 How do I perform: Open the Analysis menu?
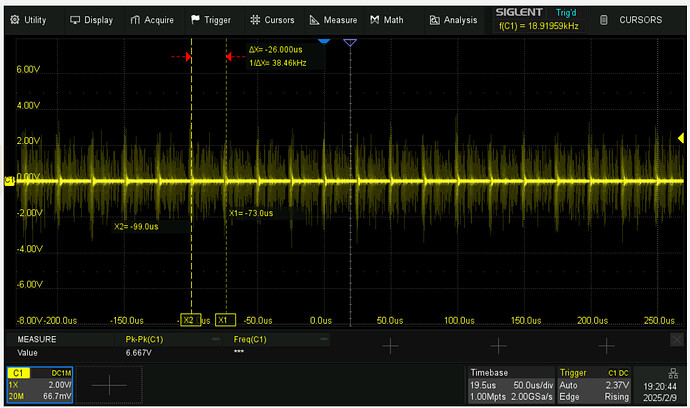[453, 20]
